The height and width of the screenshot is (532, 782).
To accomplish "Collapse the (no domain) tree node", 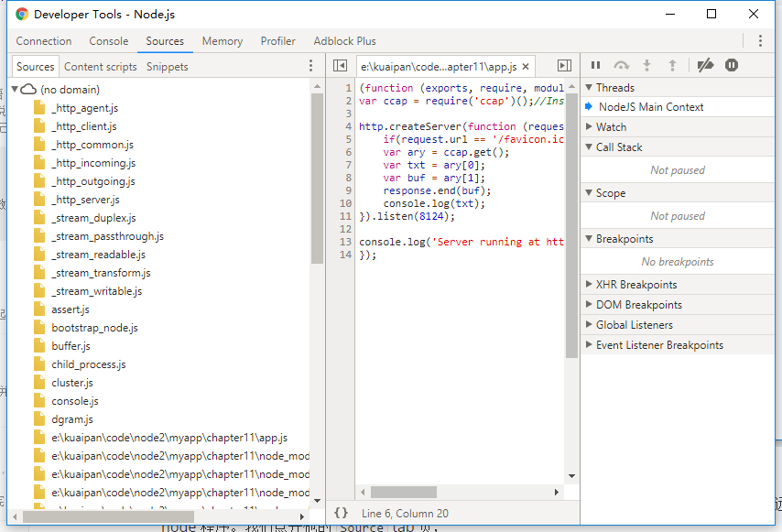I will [16, 90].
